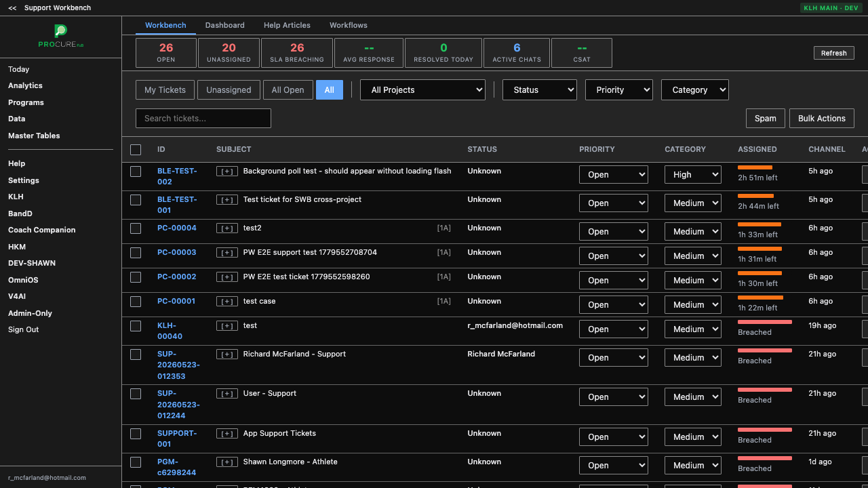Check the box for KLH-00040
The height and width of the screenshot is (488, 868).
click(136, 326)
